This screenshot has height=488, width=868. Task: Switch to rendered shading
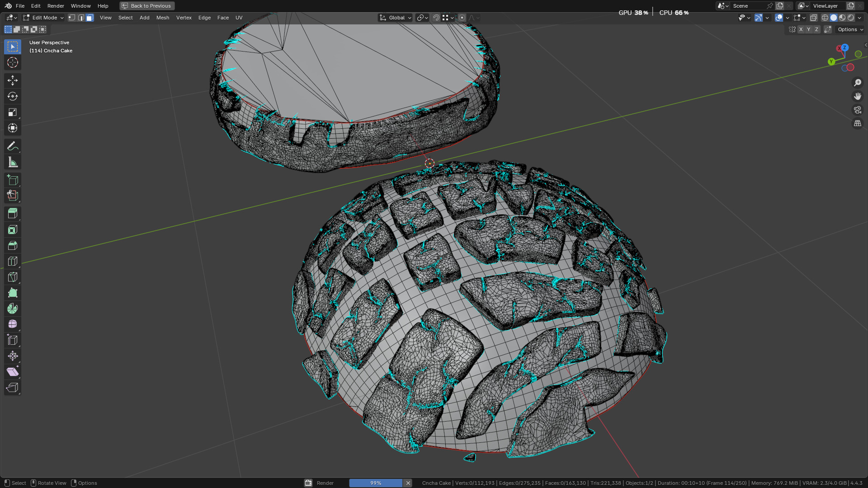851,18
